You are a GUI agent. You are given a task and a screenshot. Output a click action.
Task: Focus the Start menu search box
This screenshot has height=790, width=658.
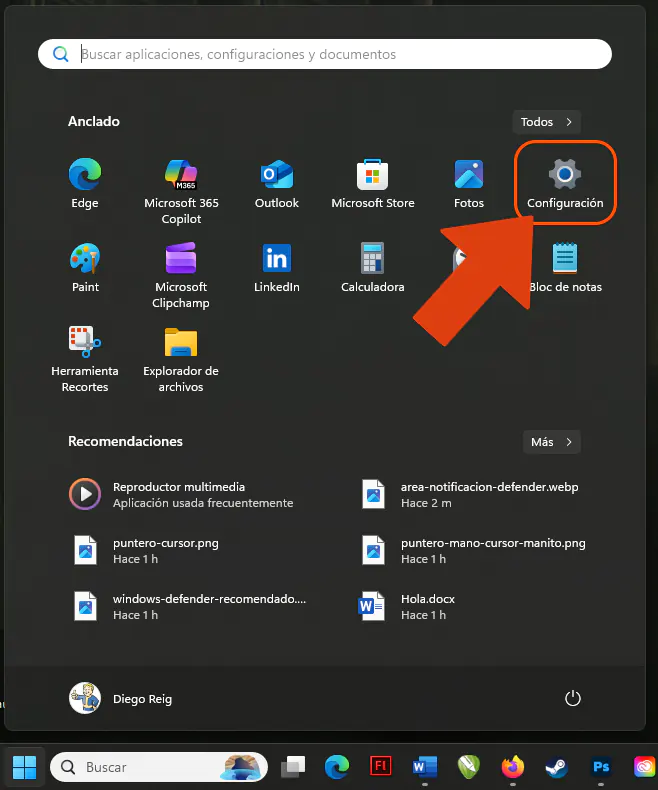325,54
